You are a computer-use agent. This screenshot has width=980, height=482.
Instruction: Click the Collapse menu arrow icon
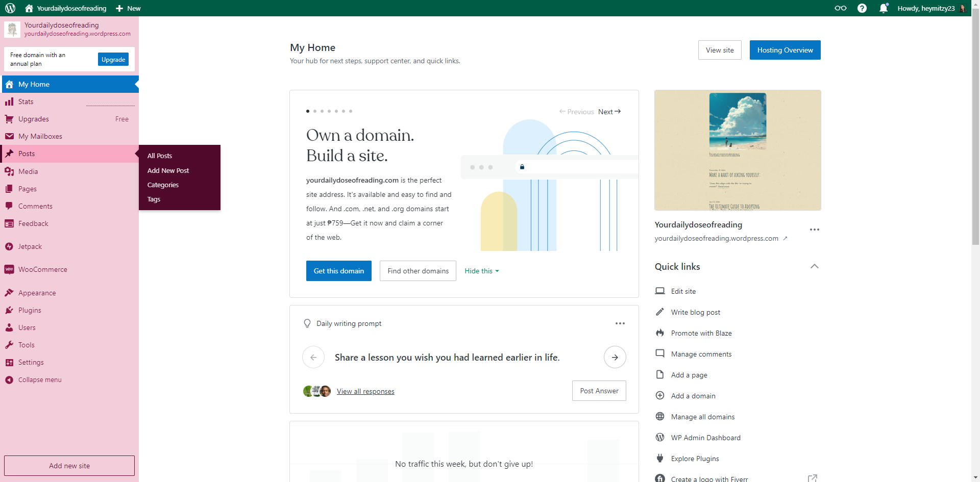tap(9, 379)
